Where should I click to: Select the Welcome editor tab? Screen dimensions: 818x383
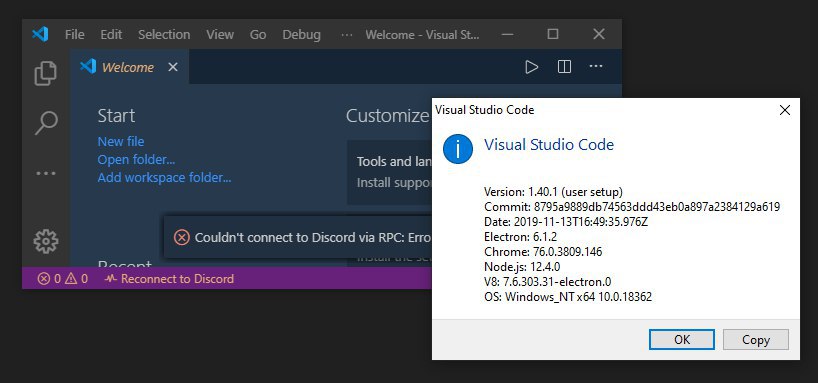129,67
